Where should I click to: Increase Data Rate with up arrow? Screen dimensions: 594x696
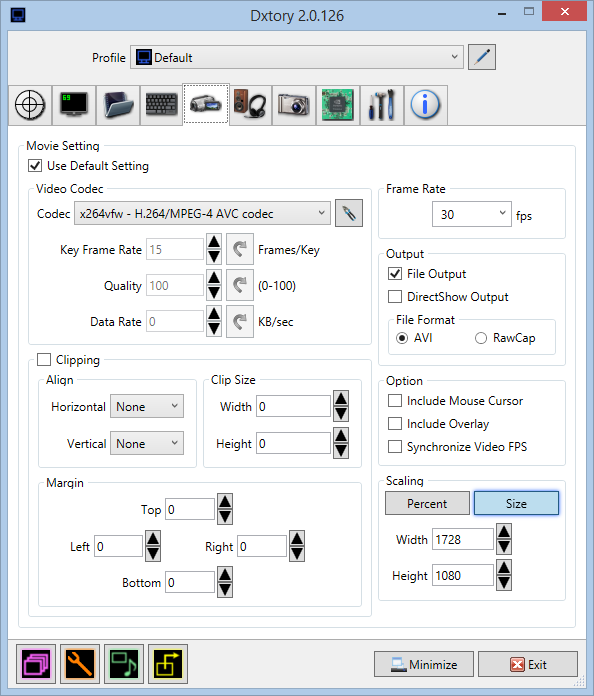(214, 313)
